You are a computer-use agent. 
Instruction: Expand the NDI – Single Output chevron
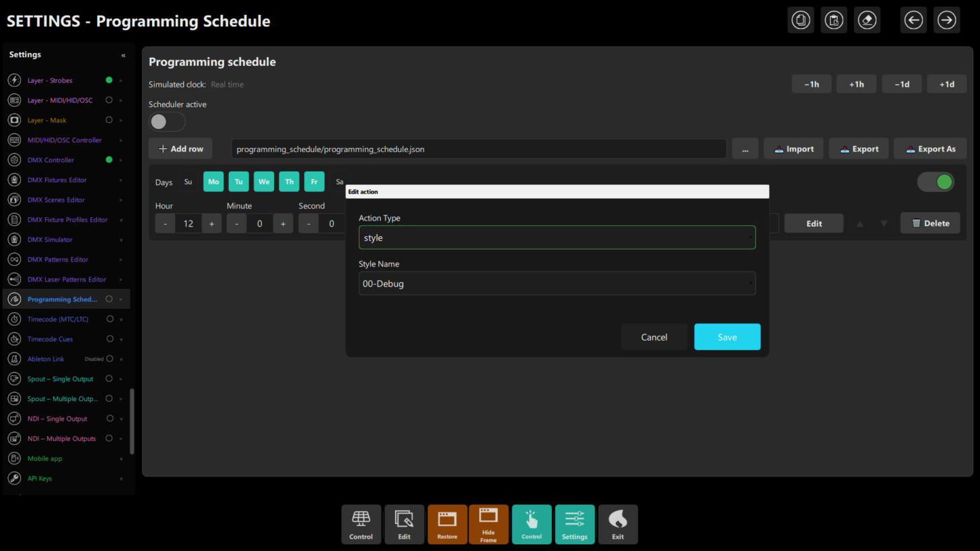tap(121, 419)
